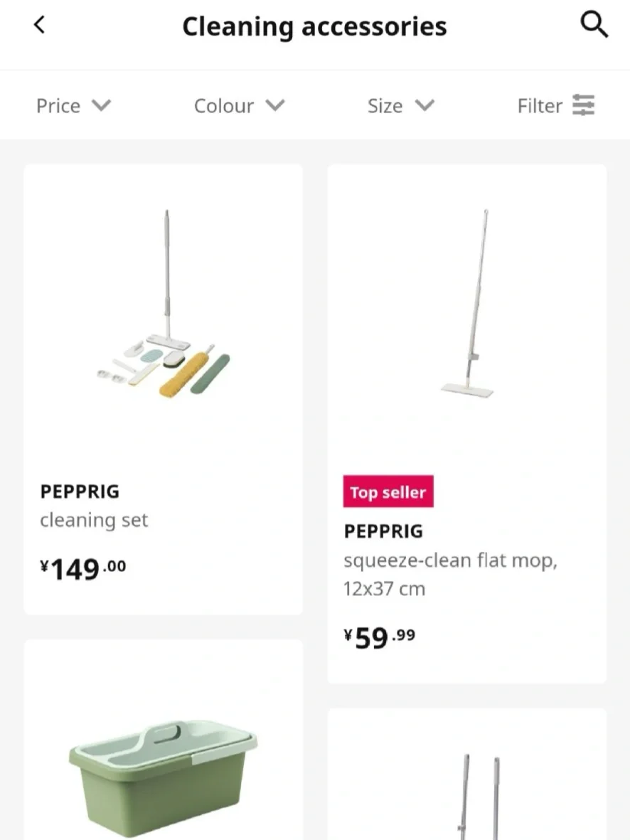This screenshot has width=630, height=840.
Task: Click the PEPPRIG title above cleaning set
Action: click(x=80, y=491)
